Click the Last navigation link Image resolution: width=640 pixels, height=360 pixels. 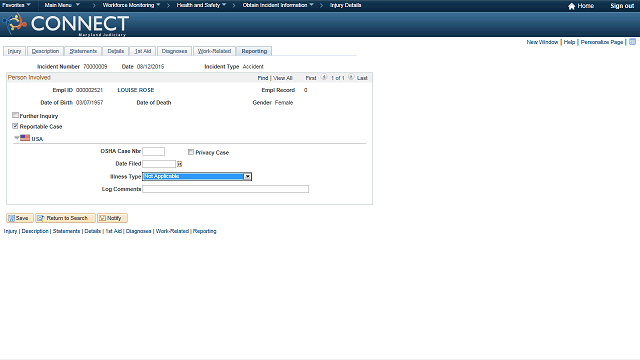click(x=362, y=78)
